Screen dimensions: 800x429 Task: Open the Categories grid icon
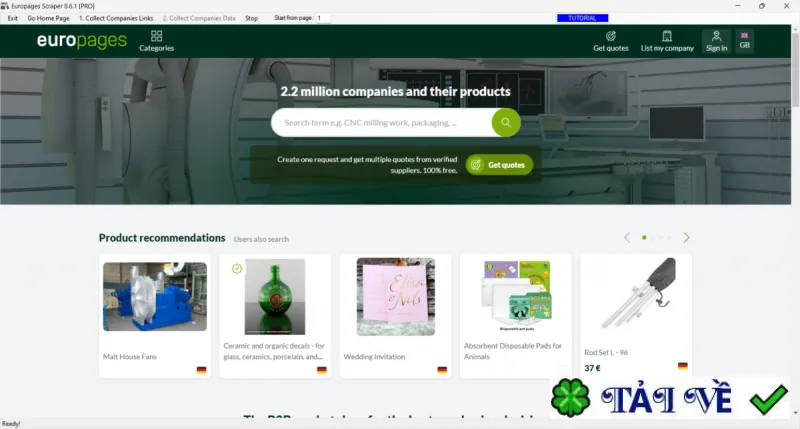click(x=157, y=36)
